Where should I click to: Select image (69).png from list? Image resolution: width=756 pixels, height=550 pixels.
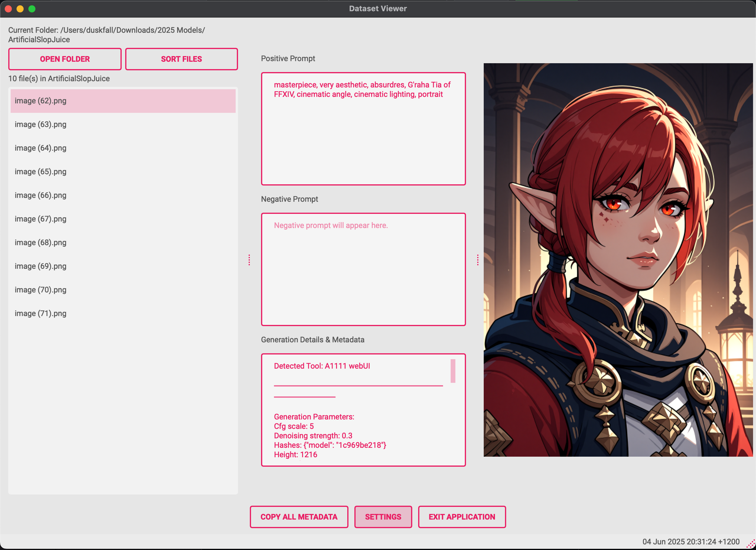coord(41,266)
